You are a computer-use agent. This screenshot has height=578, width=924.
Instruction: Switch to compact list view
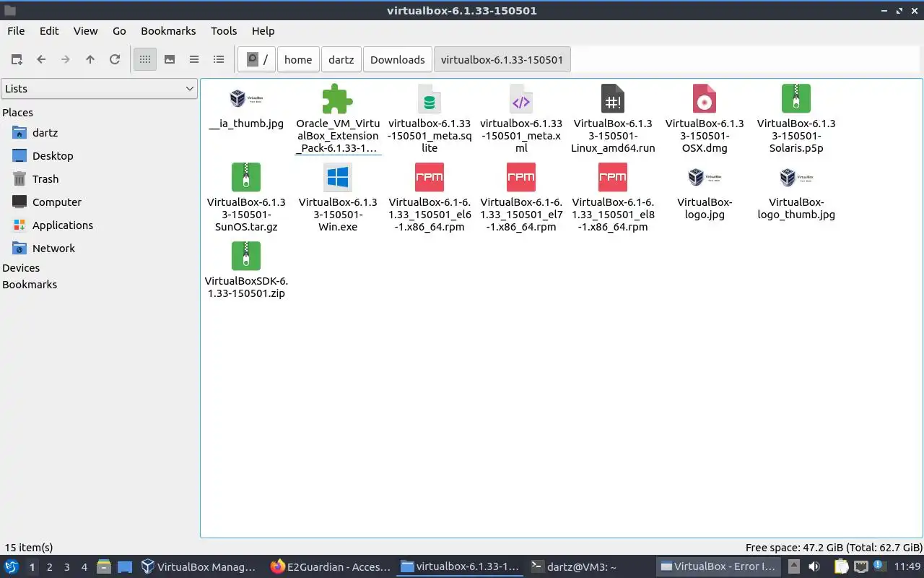(194, 59)
